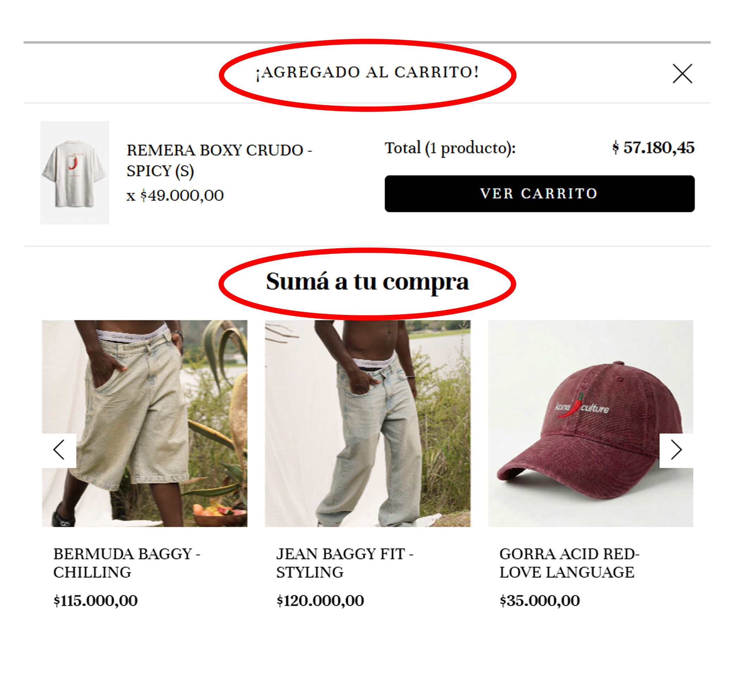The height and width of the screenshot is (700, 735).
Task: Click the Total (1 producto) label
Action: pyautogui.click(x=450, y=148)
